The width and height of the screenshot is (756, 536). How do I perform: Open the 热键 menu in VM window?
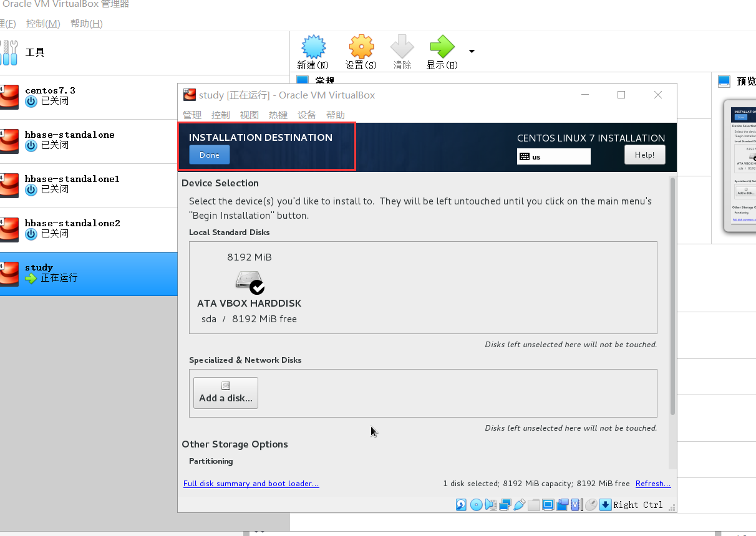[x=278, y=115]
